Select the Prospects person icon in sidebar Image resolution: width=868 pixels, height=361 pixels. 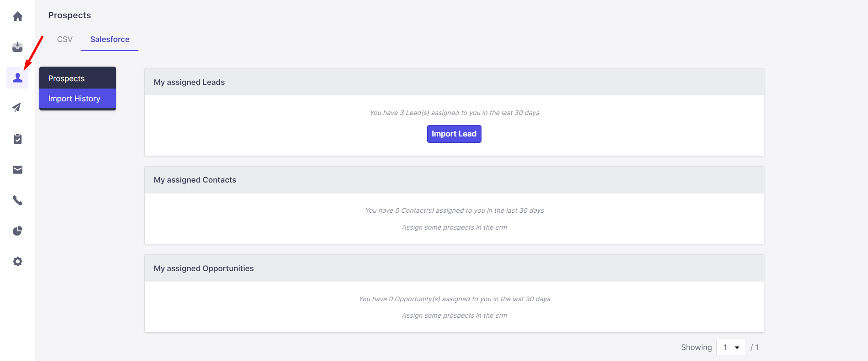pyautogui.click(x=17, y=78)
